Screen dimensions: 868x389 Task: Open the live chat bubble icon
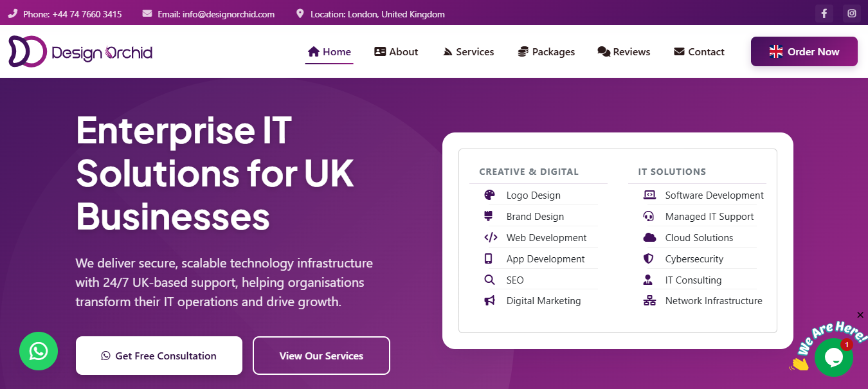point(834,357)
